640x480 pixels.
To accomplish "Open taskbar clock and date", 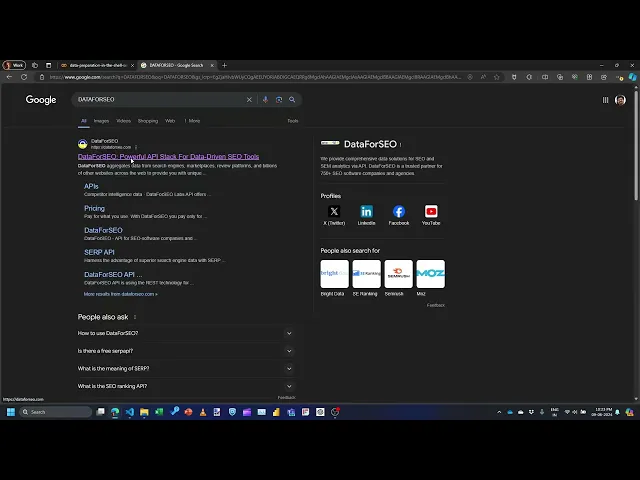I will click(603, 412).
